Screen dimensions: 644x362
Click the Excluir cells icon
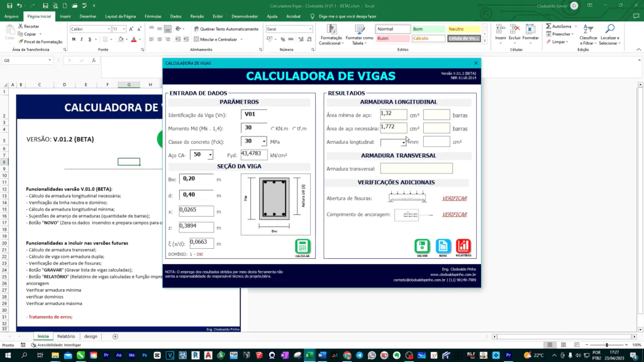click(x=514, y=29)
